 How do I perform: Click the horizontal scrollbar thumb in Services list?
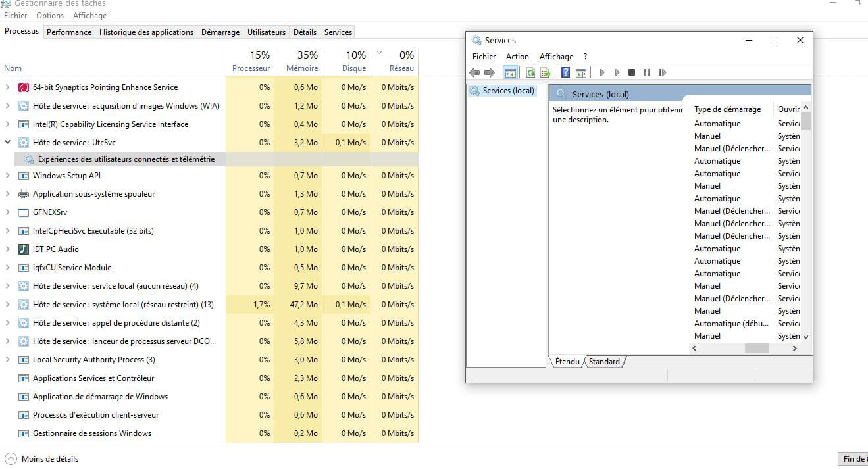point(756,349)
